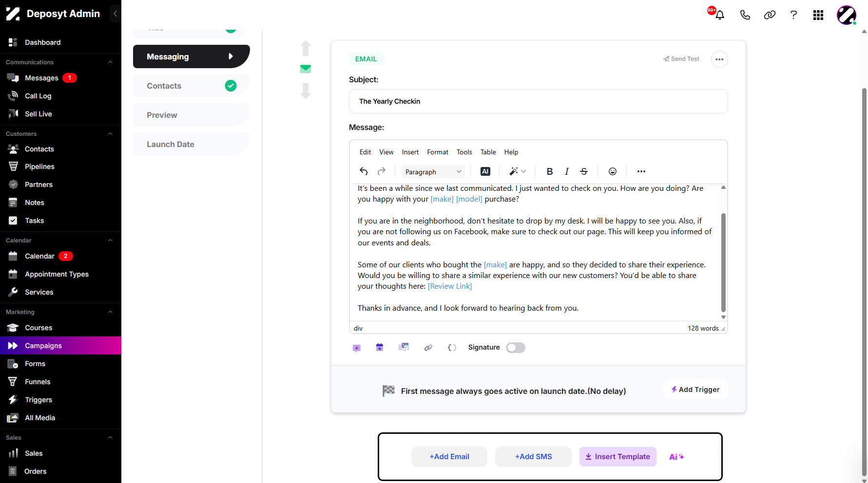Screen dimensions: 868x483
Task: Click the Add Trigger button
Action: coord(695,390)
